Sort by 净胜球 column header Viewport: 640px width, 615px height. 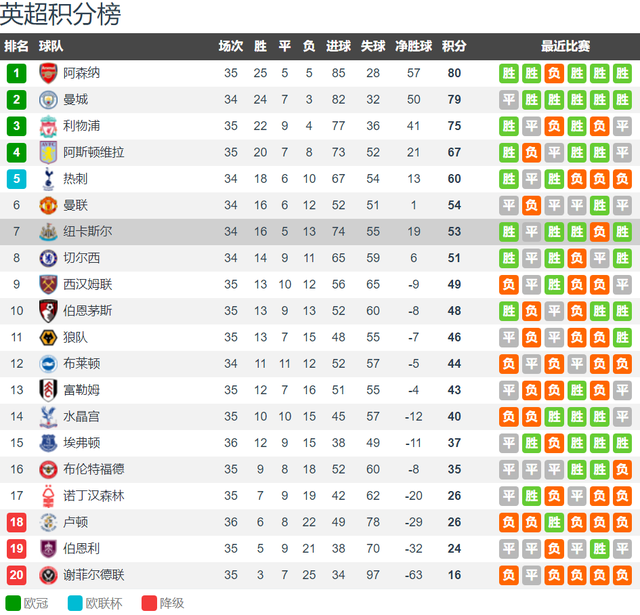pos(413,46)
